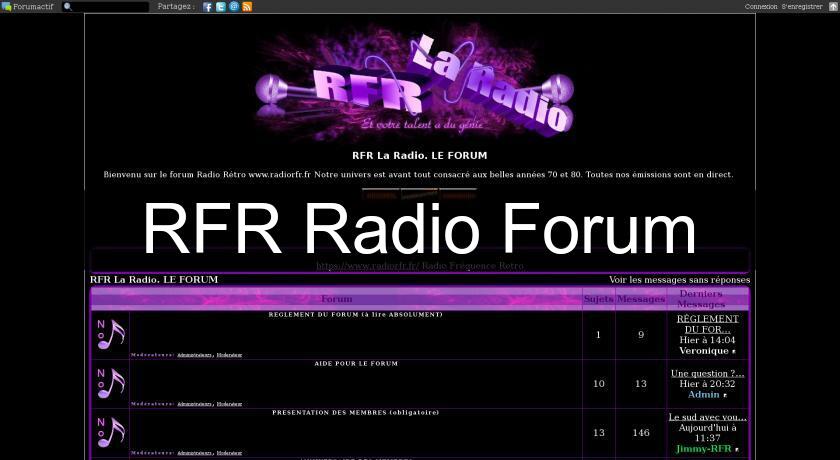840x460 pixels.
Task: Click the music note icon for REGLEMENT DU FORUM
Action: pos(111,334)
